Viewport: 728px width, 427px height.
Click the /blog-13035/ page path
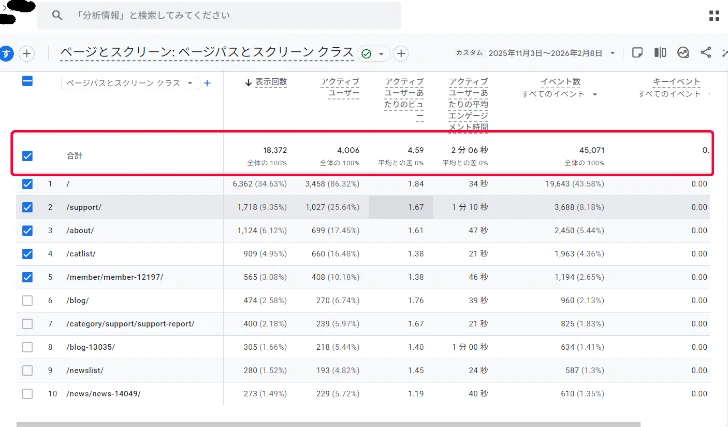91,347
